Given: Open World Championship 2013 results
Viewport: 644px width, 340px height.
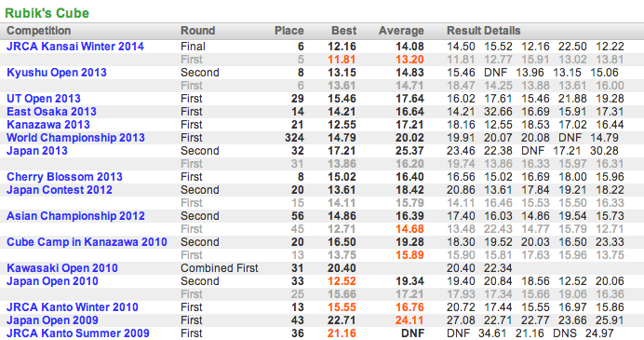Looking at the screenshot, I should pyautogui.click(x=75, y=138).
